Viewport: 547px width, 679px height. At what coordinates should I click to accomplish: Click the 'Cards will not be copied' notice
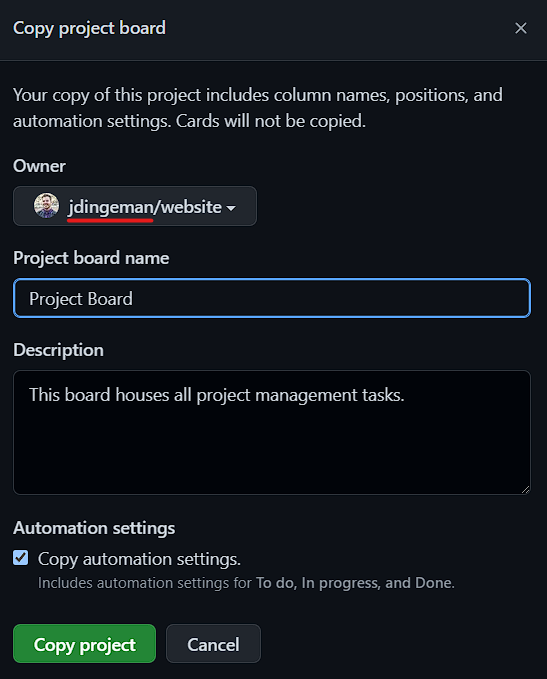(x=271, y=121)
